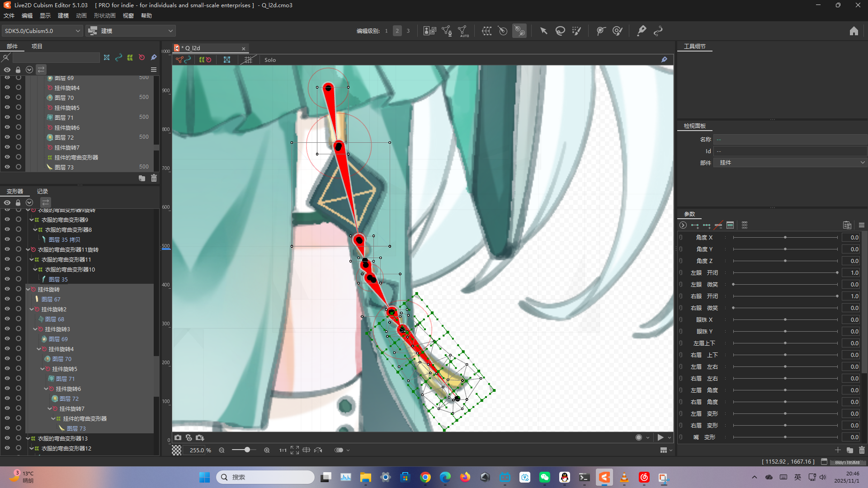Click the Home icon at top right
Screen dimensions: 868x488
[854, 31]
